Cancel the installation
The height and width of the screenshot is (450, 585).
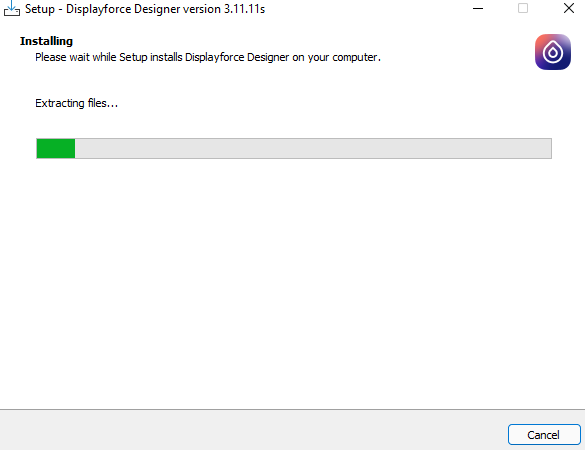click(544, 435)
